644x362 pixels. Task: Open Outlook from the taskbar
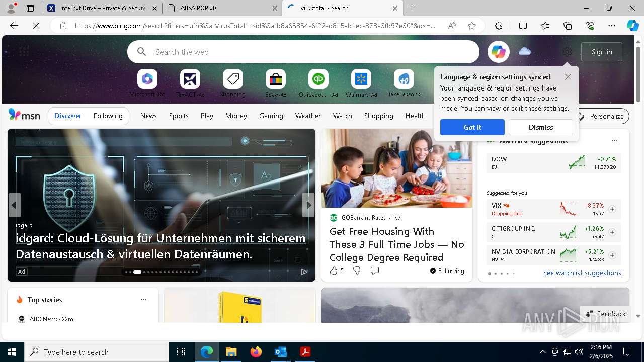[x=281, y=352]
